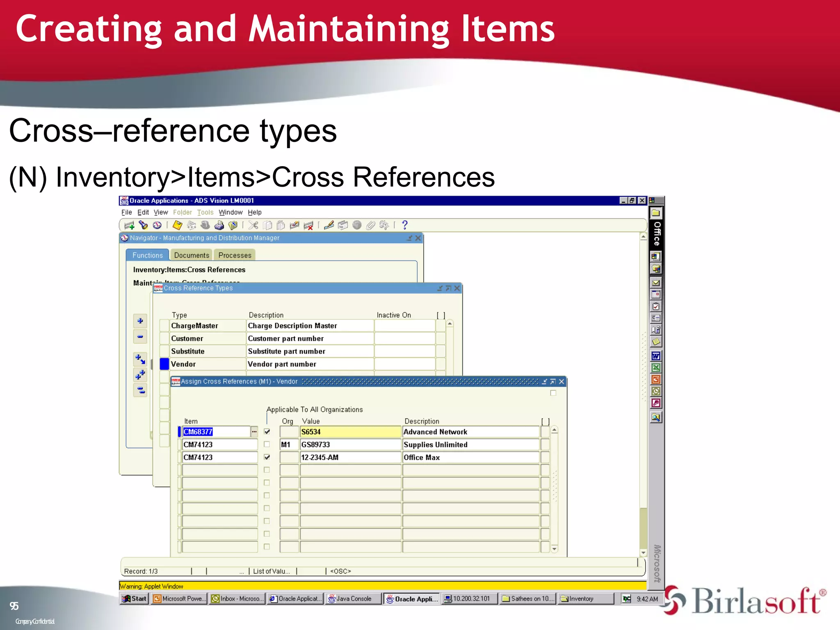Viewport: 840px width, 630px height.
Task: Click New Message envelope on Office bar
Action: pos(656,283)
